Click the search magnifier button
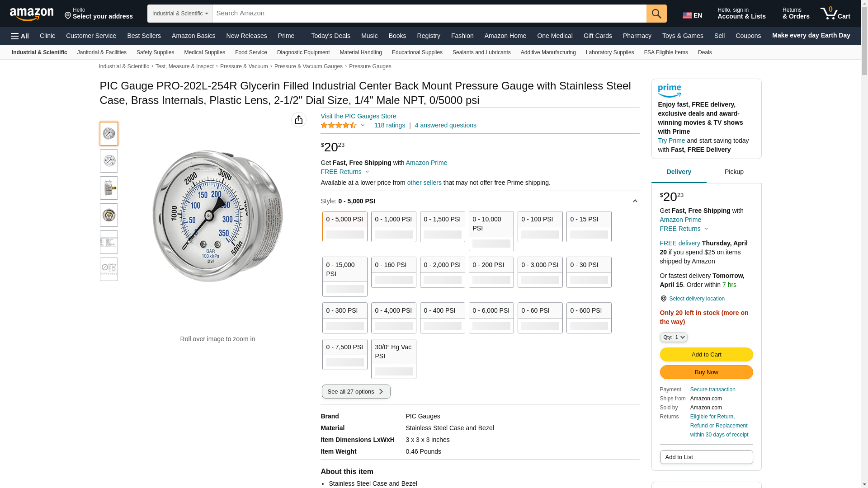 pyautogui.click(x=656, y=14)
